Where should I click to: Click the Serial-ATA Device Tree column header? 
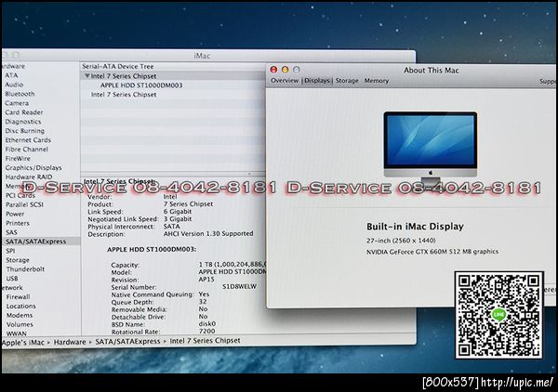coord(118,67)
